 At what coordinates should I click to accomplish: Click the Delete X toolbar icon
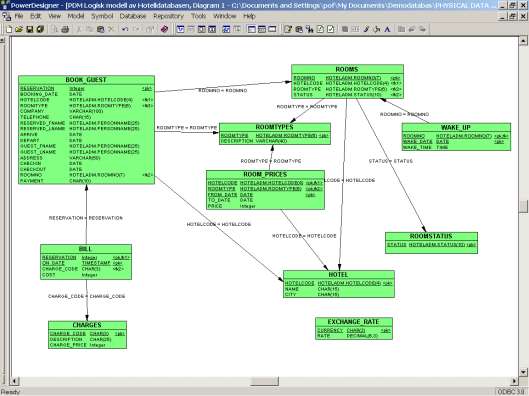pos(111,29)
